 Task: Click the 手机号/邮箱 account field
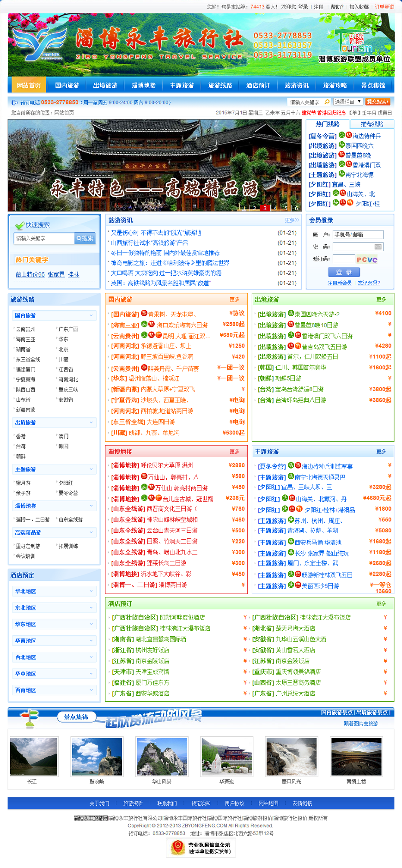[358, 235]
